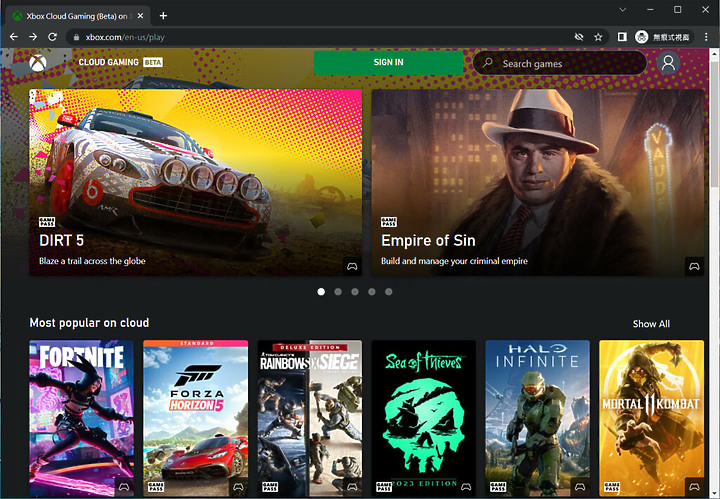Select first carousel page dot

click(x=321, y=292)
